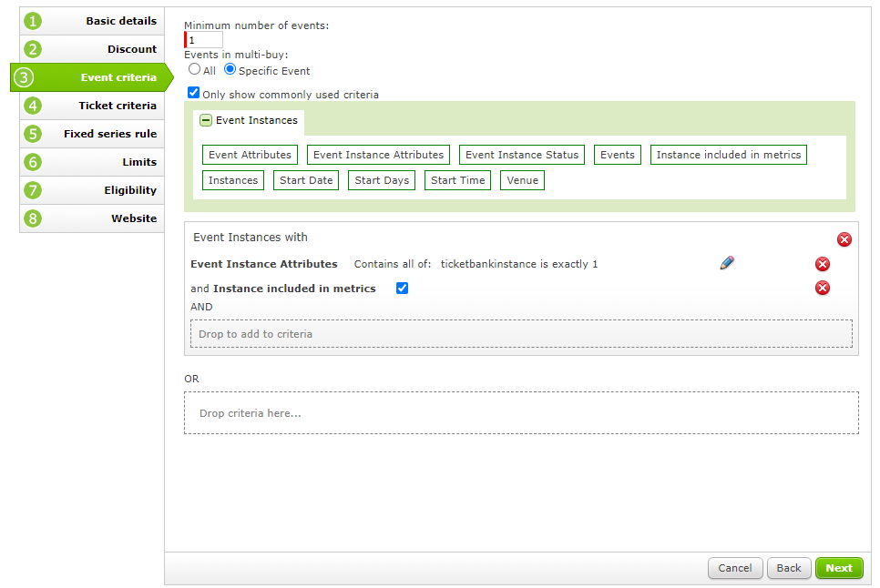Click the Start Date criteria tag

(x=306, y=180)
